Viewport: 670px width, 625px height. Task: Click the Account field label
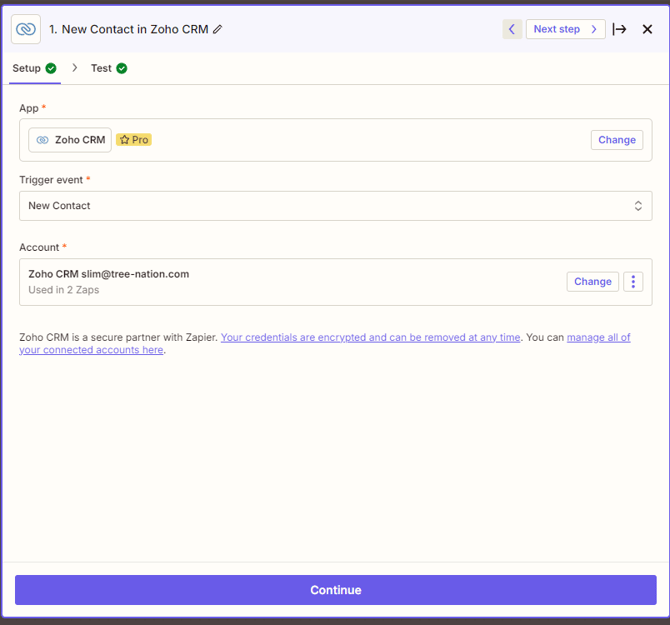coord(39,247)
